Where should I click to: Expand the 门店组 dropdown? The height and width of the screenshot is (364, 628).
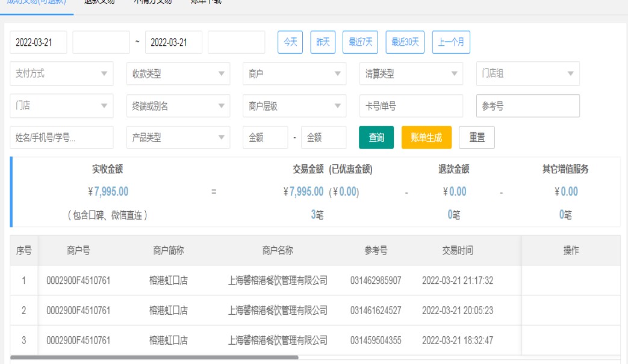(527, 74)
